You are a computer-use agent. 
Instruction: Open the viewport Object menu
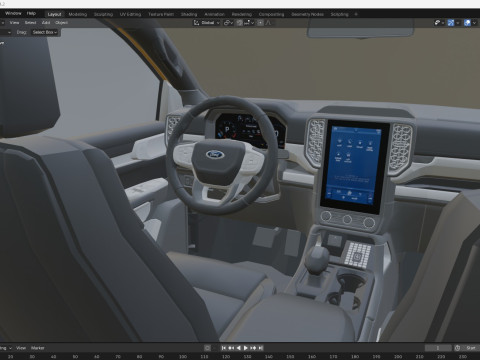(x=61, y=23)
